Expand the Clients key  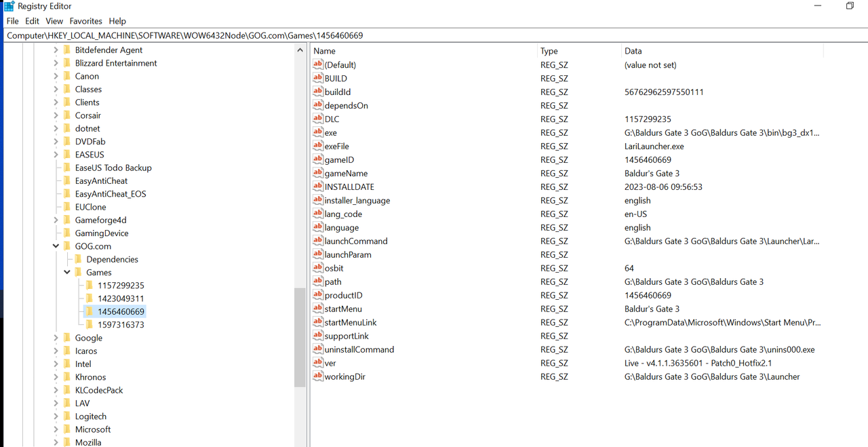56,102
